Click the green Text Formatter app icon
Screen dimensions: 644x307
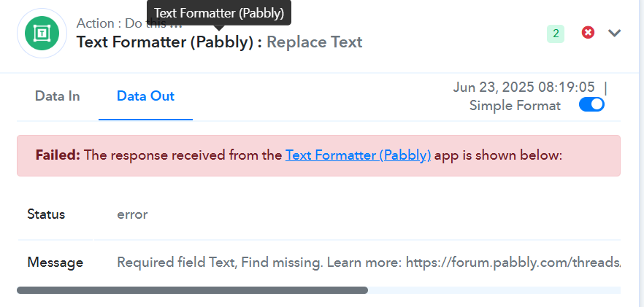pos(42,34)
